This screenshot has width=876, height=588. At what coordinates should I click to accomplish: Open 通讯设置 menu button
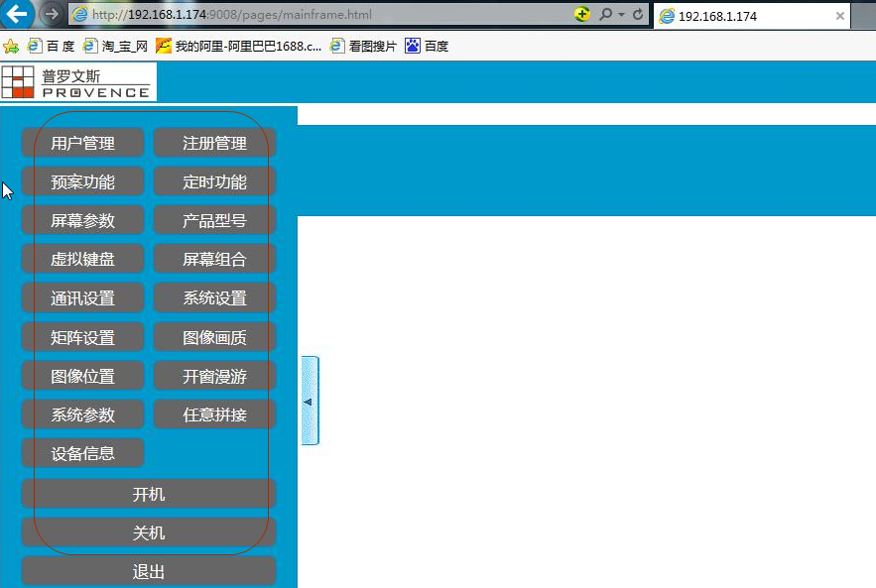click(x=82, y=298)
